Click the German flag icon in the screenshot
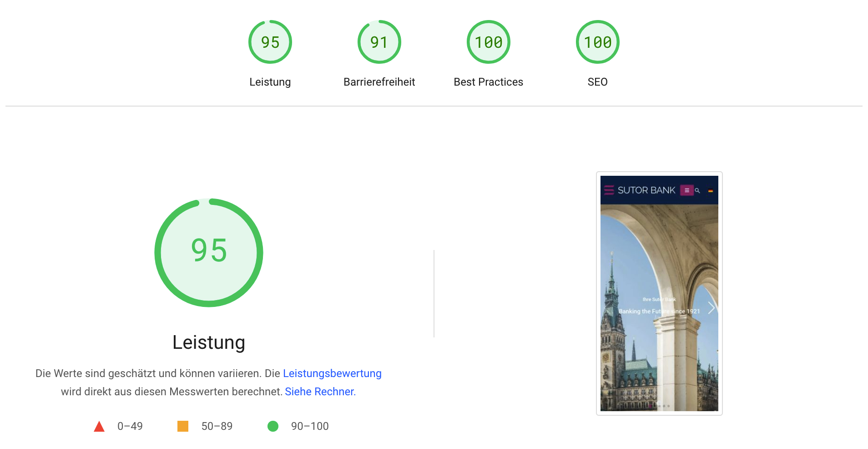Viewport: 868px width, 449px height. click(x=710, y=191)
